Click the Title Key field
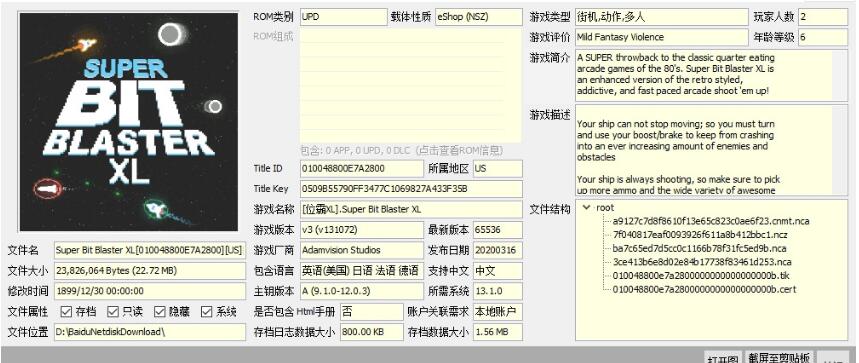Image resolution: width=859 pixels, height=363 pixels. click(411, 189)
